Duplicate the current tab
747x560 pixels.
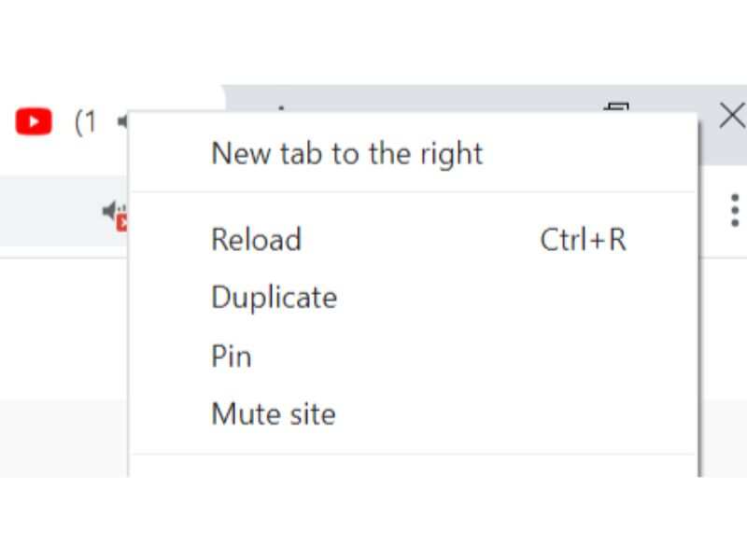click(275, 297)
